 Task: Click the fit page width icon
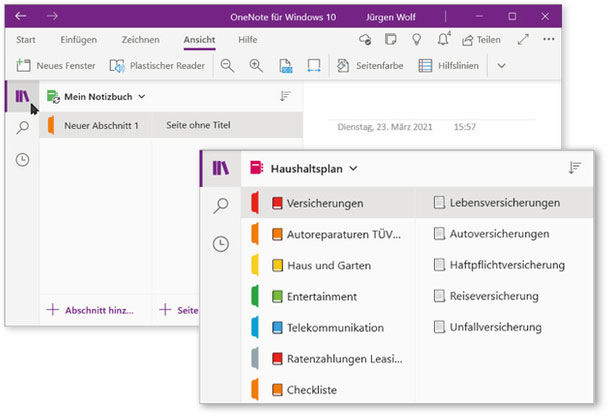pyautogui.click(x=314, y=66)
